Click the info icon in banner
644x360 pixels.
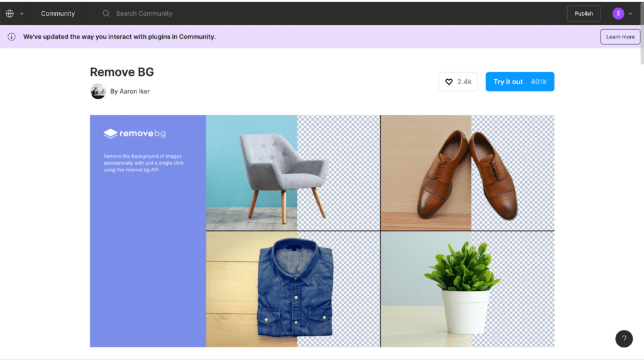coord(11,36)
